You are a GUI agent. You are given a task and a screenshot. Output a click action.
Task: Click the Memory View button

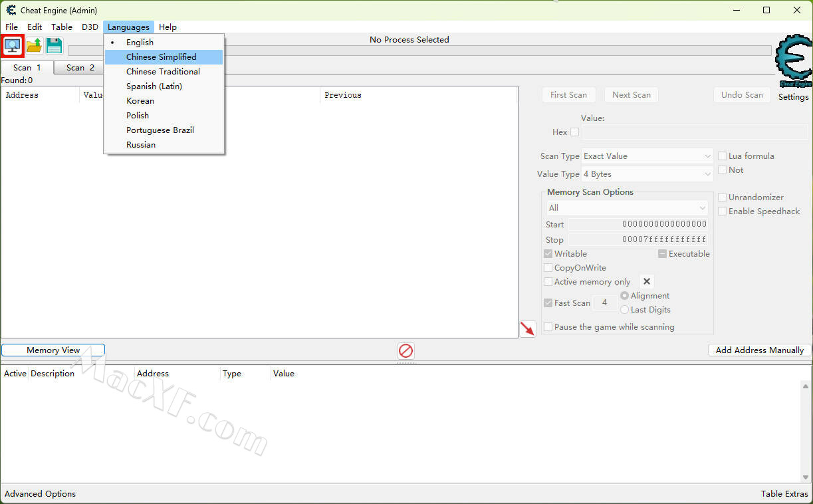pyautogui.click(x=53, y=350)
